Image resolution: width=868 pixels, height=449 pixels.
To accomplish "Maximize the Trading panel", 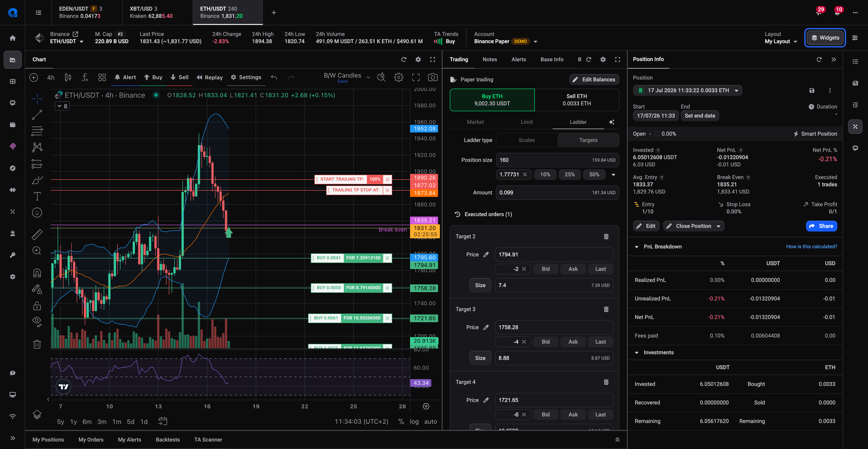I will pos(617,59).
